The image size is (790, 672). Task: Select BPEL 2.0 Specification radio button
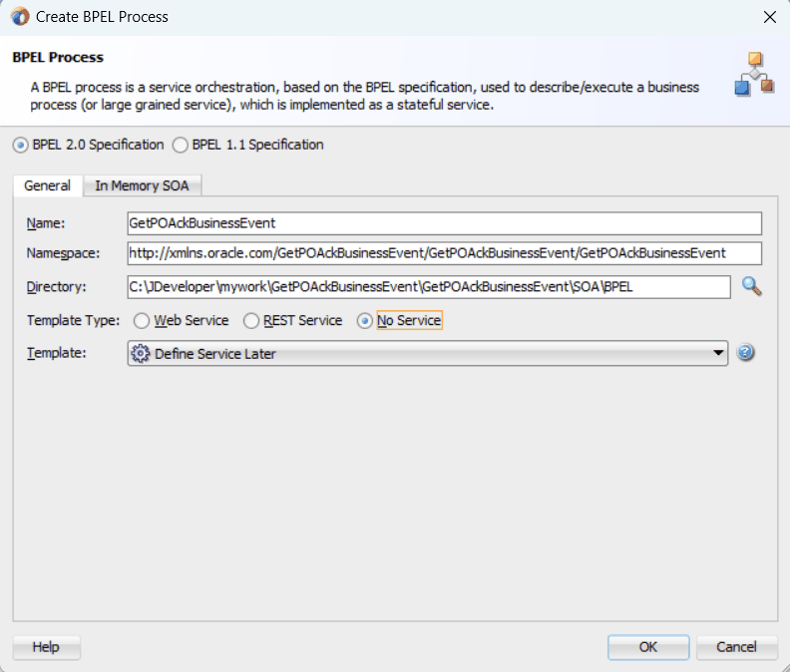pyautogui.click(x=21, y=146)
